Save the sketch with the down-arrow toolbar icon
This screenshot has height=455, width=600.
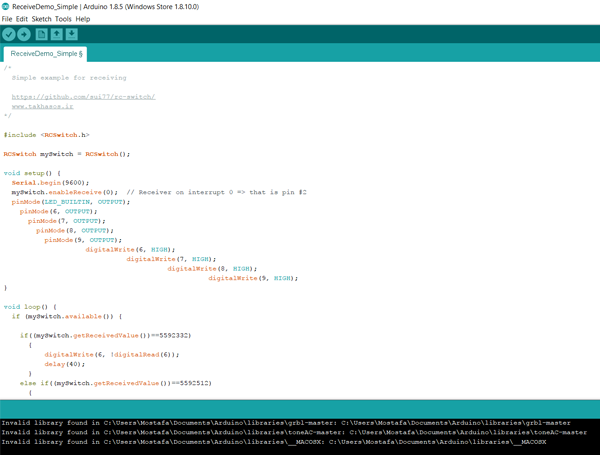pos(72,34)
